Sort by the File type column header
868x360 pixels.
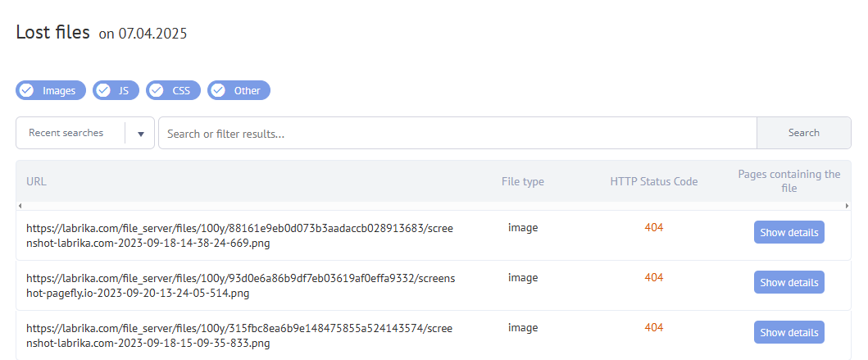pos(523,182)
